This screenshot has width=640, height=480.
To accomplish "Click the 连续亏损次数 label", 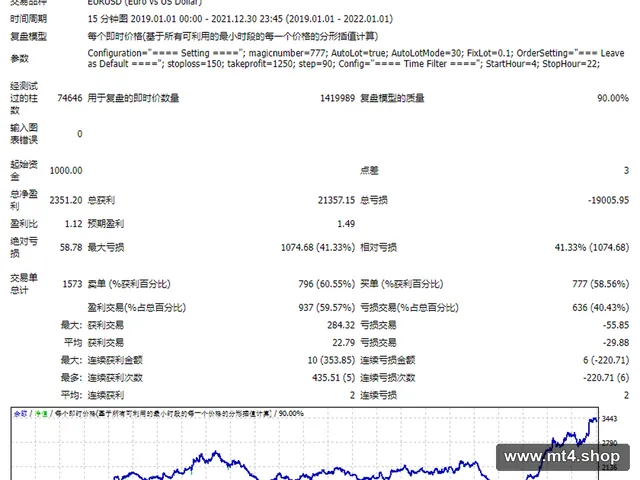I will click(388, 378).
